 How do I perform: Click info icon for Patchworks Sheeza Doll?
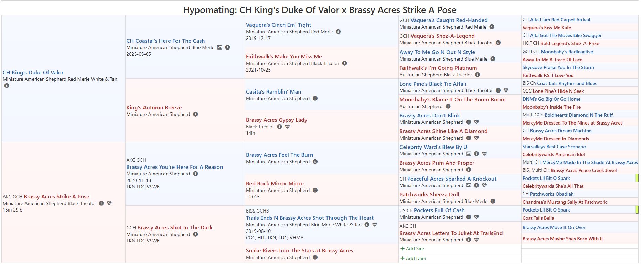[x=493, y=201]
